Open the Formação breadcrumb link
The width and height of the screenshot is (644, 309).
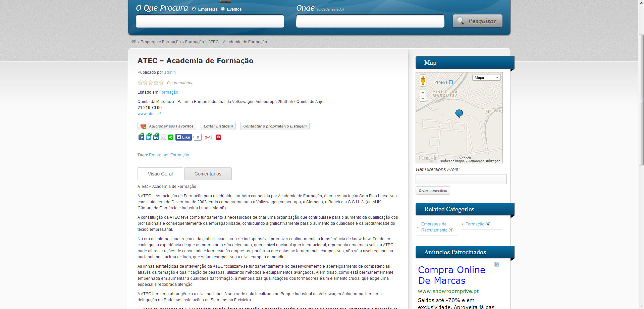click(x=195, y=42)
